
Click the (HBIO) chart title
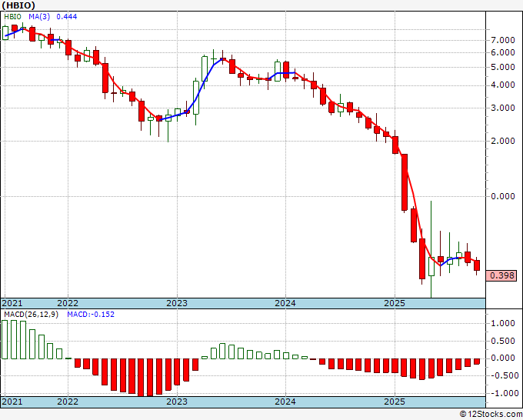(x=18, y=5)
